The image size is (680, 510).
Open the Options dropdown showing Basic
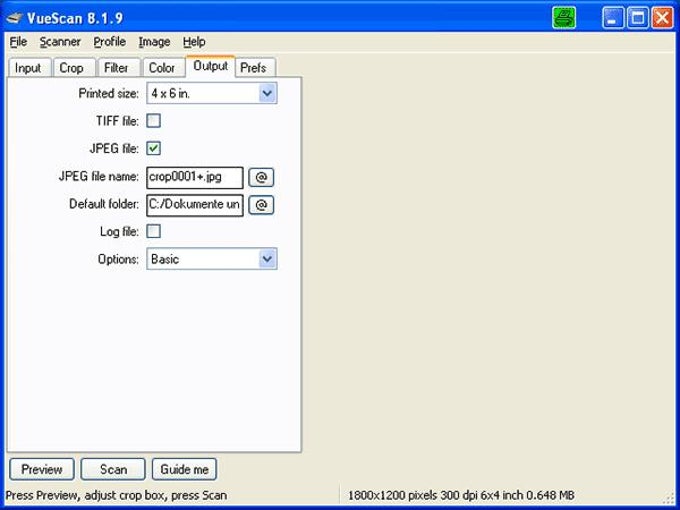pyautogui.click(x=212, y=259)
